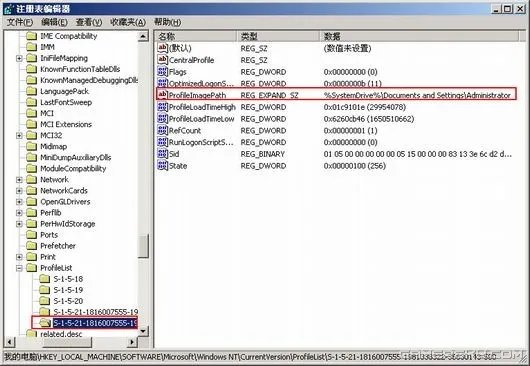Click the S-1-5-19 folder icon
Viewport: 530px width, 366px height.
pos(45,290)
